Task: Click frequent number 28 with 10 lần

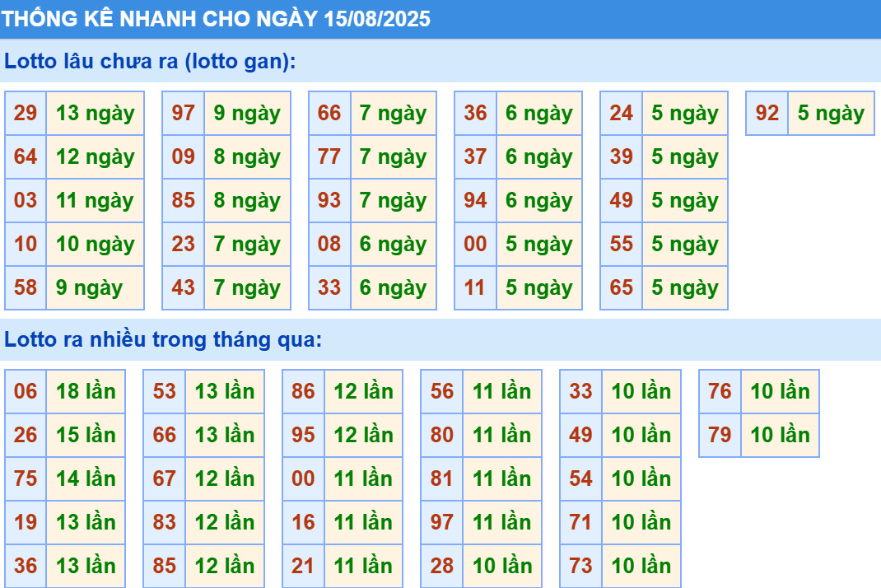Action: 440,566
